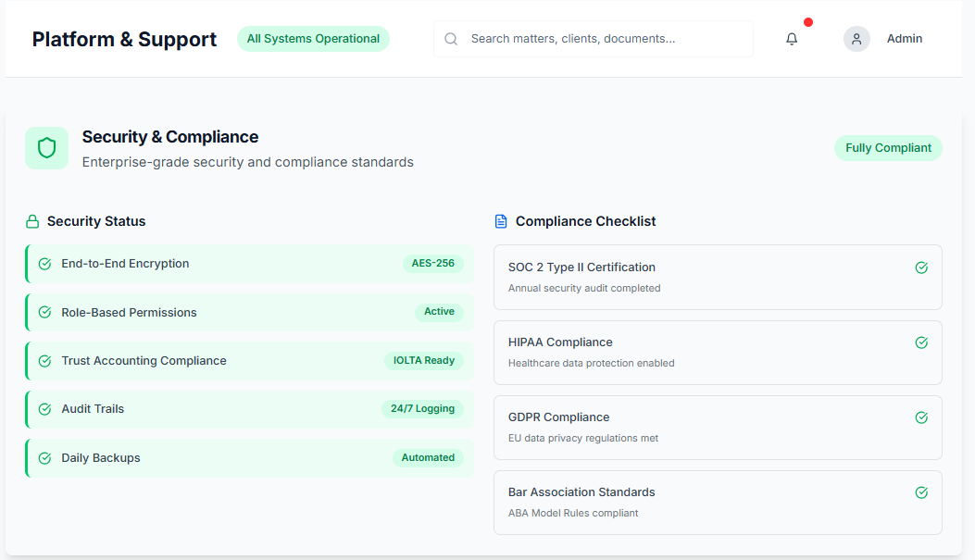
Task: Click the IOLTA Ready tag
Action: point(423,361)
